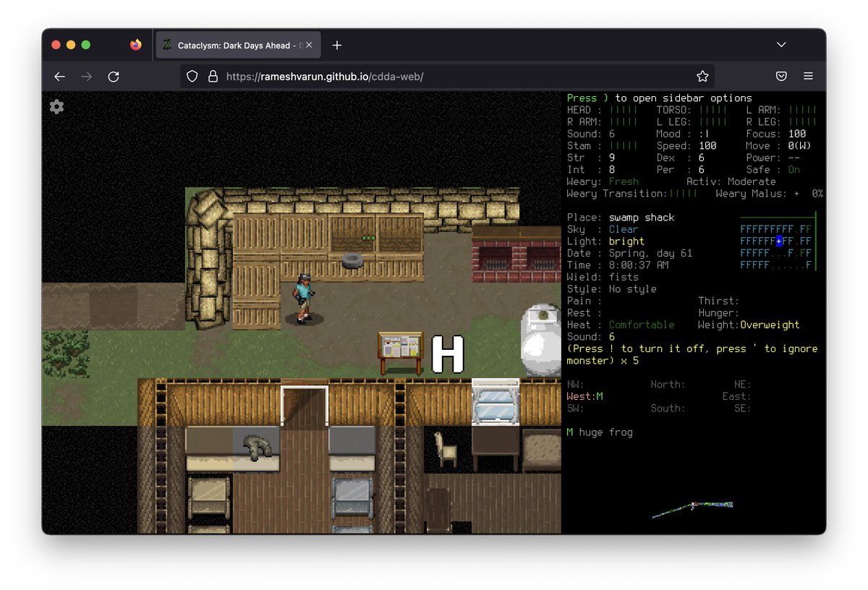This screenshot has height=590, width=868.
Task: Focus the URL address bar
Action: click(x=447, y=76)
